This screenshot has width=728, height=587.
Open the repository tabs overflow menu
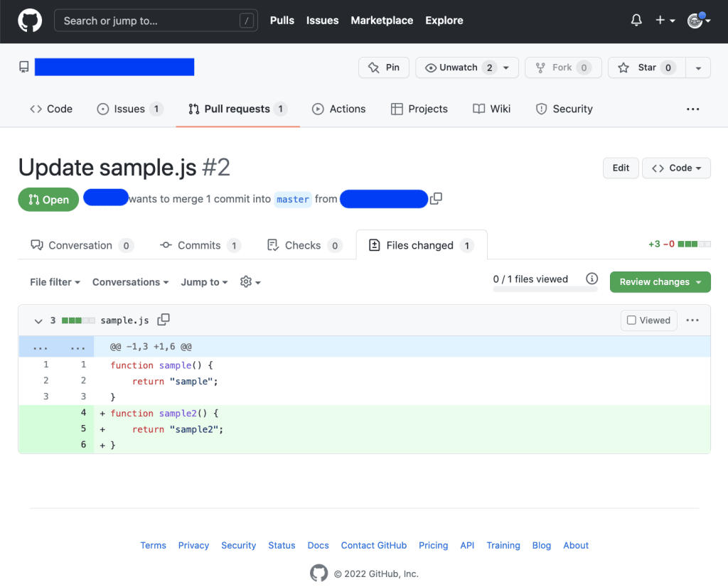pos(692,109)
